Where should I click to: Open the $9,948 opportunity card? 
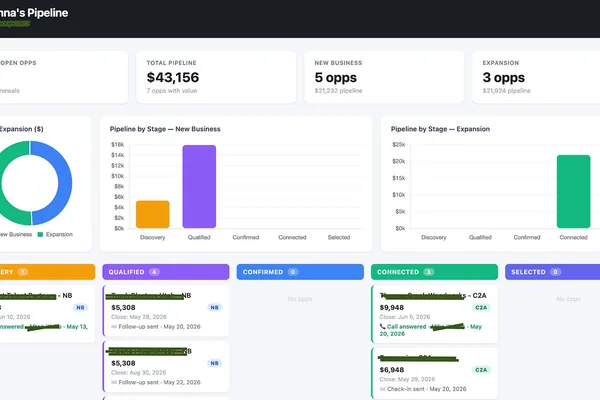(434, 314)
